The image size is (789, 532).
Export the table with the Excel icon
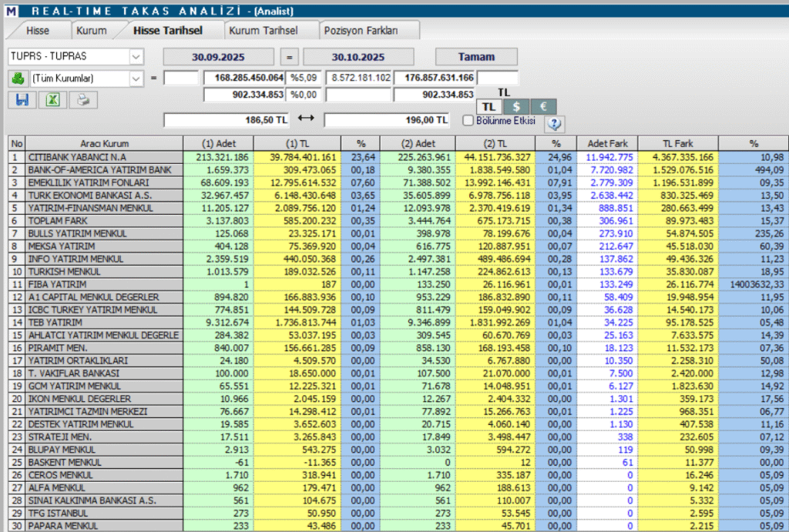click(51, 99)
